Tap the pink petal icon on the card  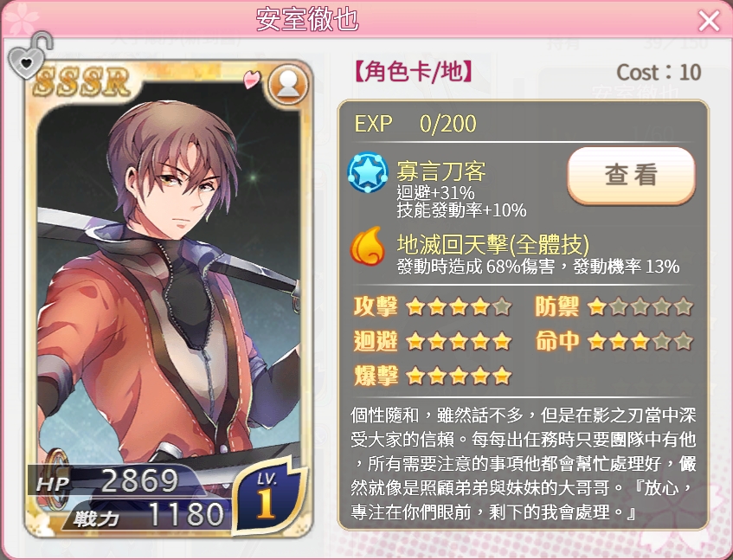click(x=252, y=79)
